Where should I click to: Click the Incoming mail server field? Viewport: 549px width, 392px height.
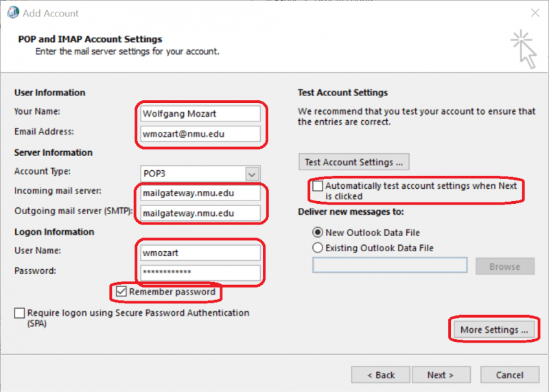point(200,193)
